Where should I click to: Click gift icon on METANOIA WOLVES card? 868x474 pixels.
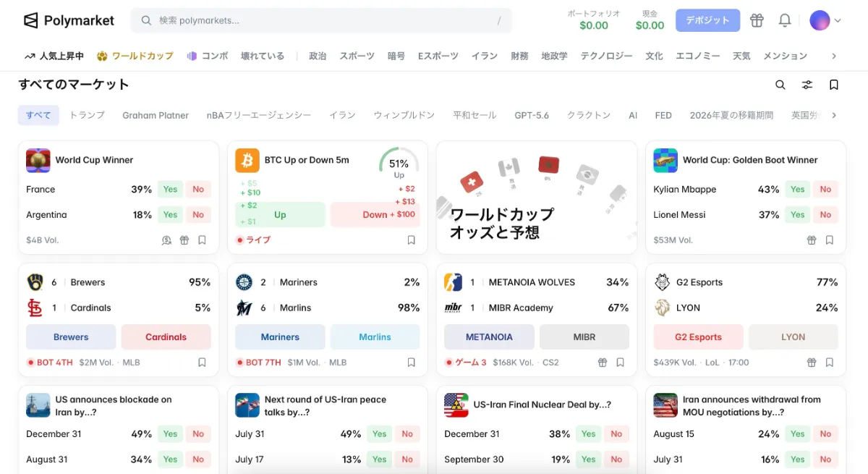coord(603,363)
